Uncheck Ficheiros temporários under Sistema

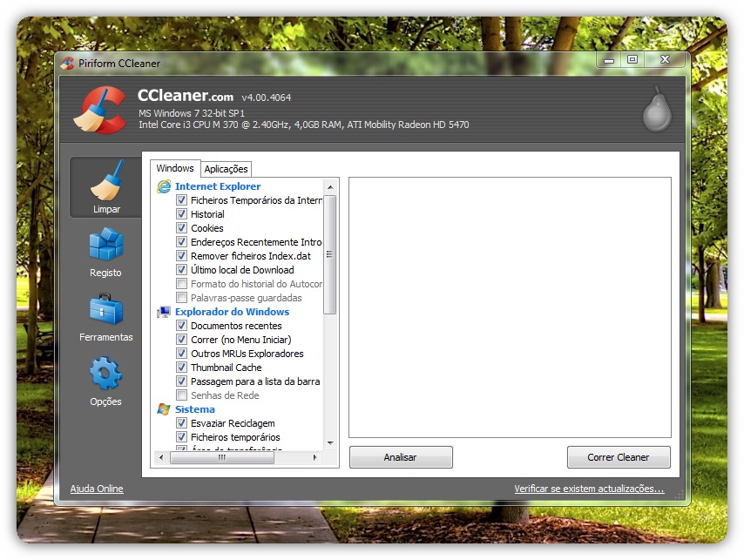point(181,437)
